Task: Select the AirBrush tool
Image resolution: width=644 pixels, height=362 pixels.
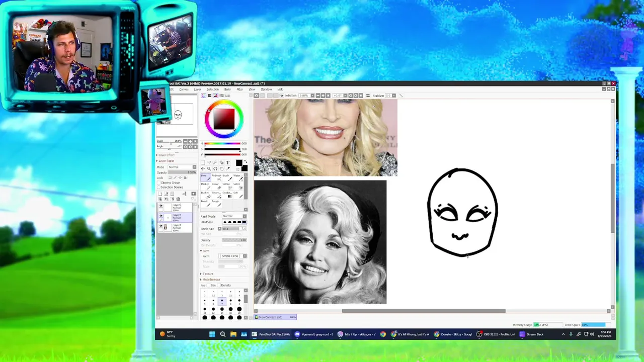Action: click(215, 177)
